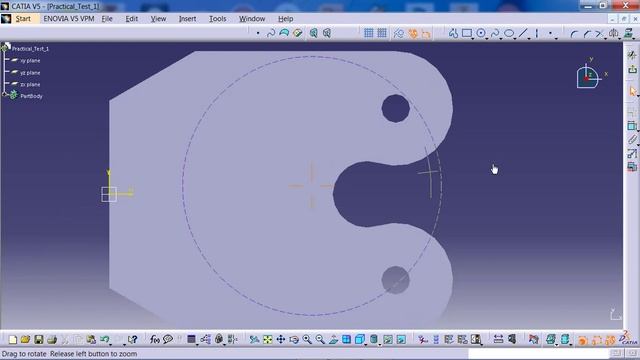The width and height of the screenshot is (640, 360).
Task: Toggle Snap to Point grid
Action: tap(382, 33)
